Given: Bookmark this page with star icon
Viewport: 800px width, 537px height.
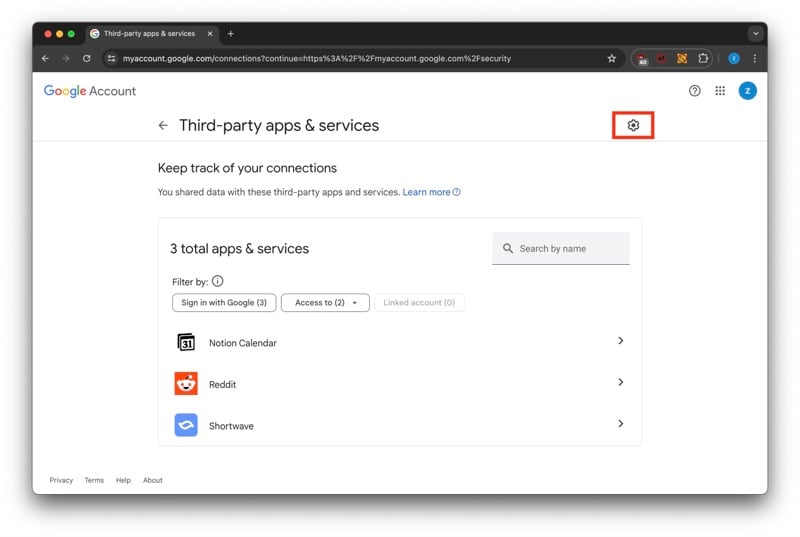Looking at the screenshot, I should [x=612, y=59].
